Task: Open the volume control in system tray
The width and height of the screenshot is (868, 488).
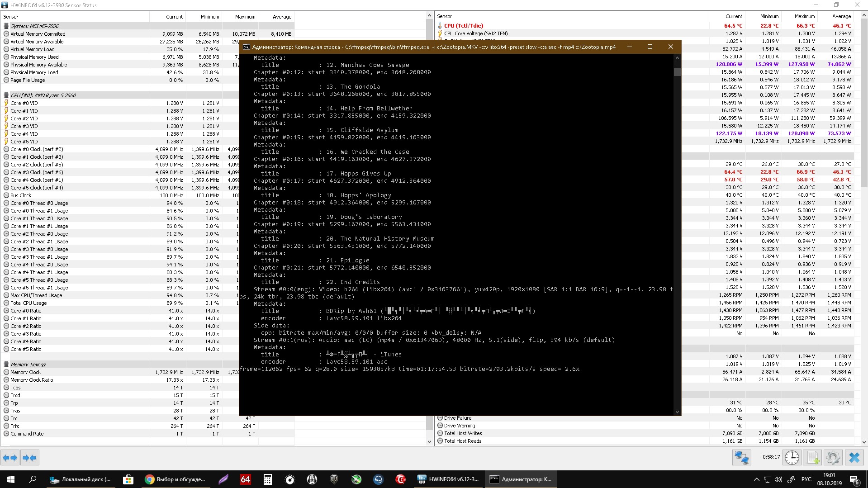Action: [778, 479]
